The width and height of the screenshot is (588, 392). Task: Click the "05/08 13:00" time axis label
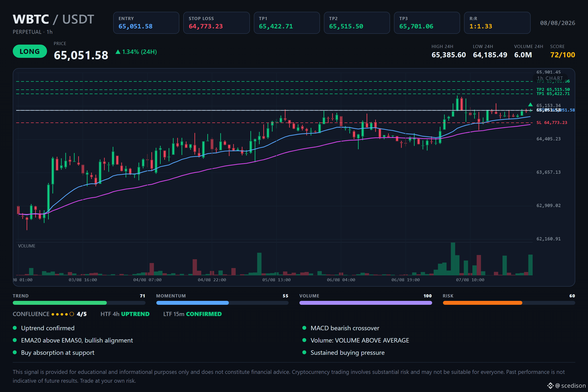point(276,280)
